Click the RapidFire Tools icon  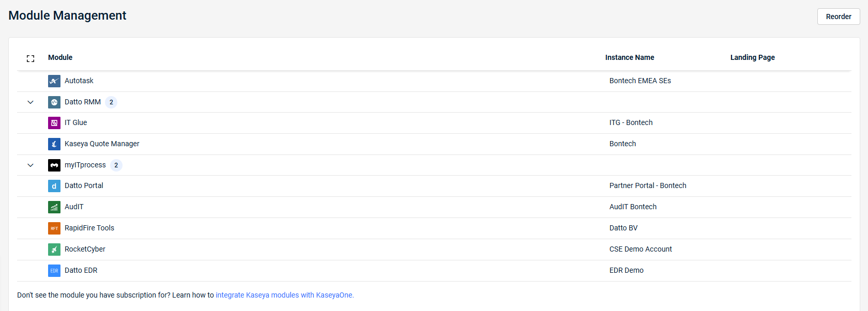click(54, 228)
